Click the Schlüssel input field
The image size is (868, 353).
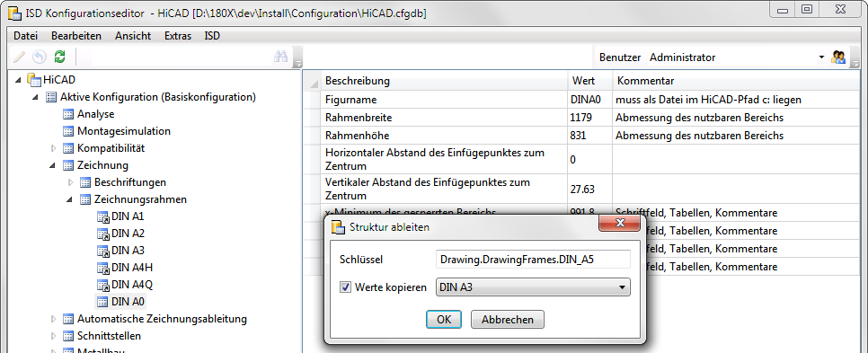533,259
